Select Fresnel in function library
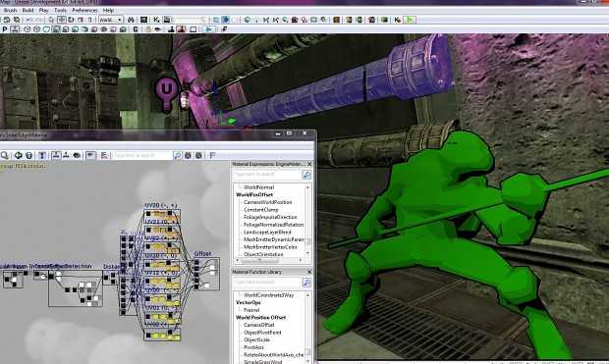The height and width of the screenshot is (364, 609). pos(251,310)
